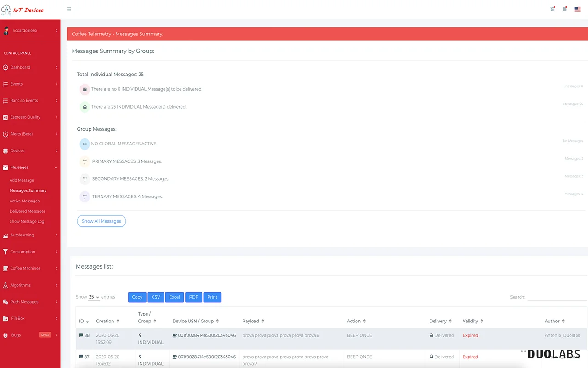The image size is (588, 368).
Task: Click the Search input field
Action: pos(557,297)
